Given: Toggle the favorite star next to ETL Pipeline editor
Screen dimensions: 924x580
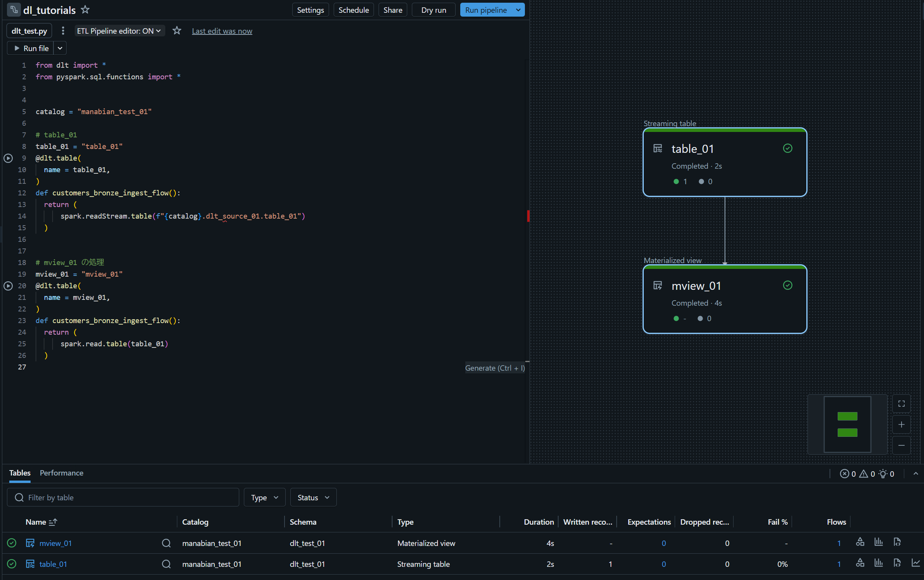Looking at the screenshot, I should pyautogui.click(x=177, y=31).
